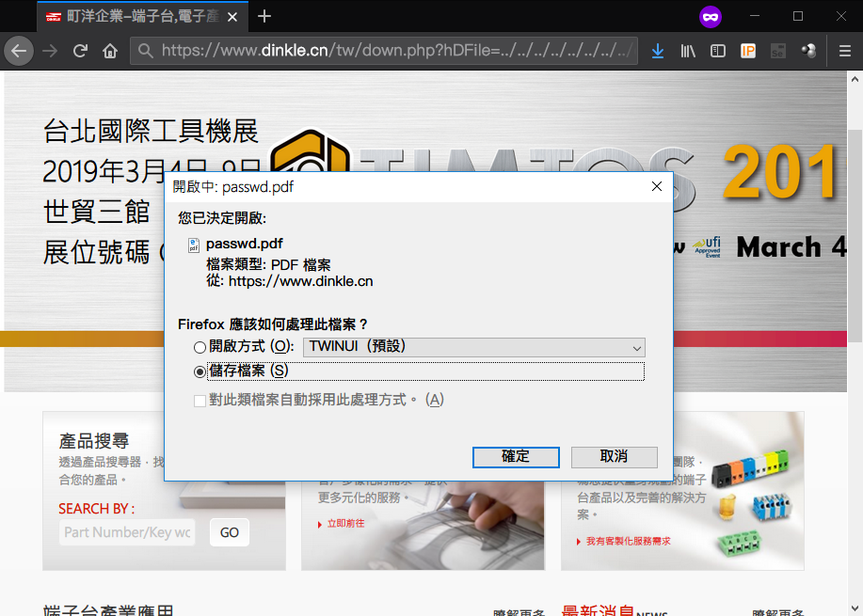The image size is (863, 616).
Task: Click the terminal blocks product image
Action: (752, 502)
